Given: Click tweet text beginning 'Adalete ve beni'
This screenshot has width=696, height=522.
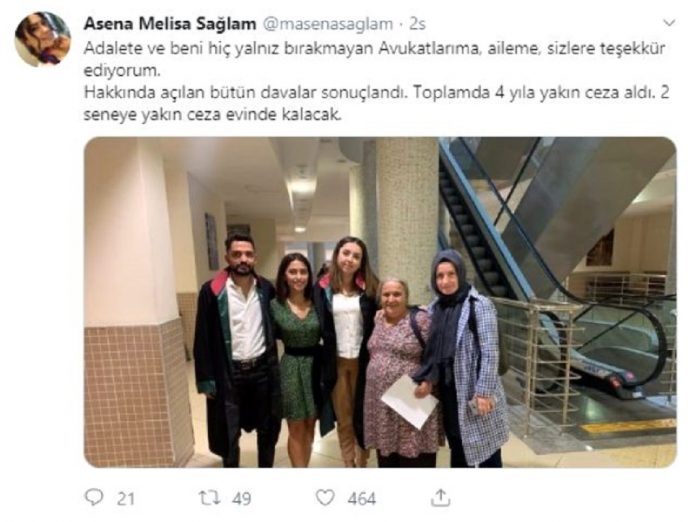Looking at the screenshot, I should (x=374, y=59).
